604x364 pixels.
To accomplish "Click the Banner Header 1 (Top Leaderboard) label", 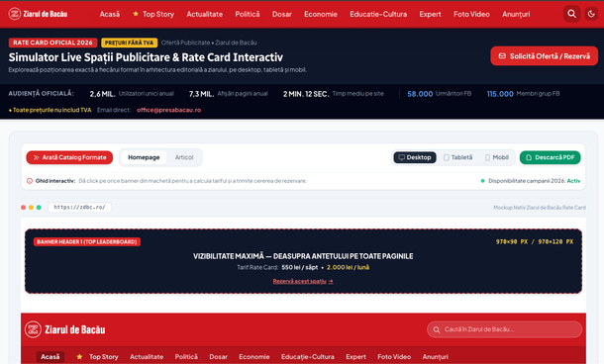I will coord(87,242).
